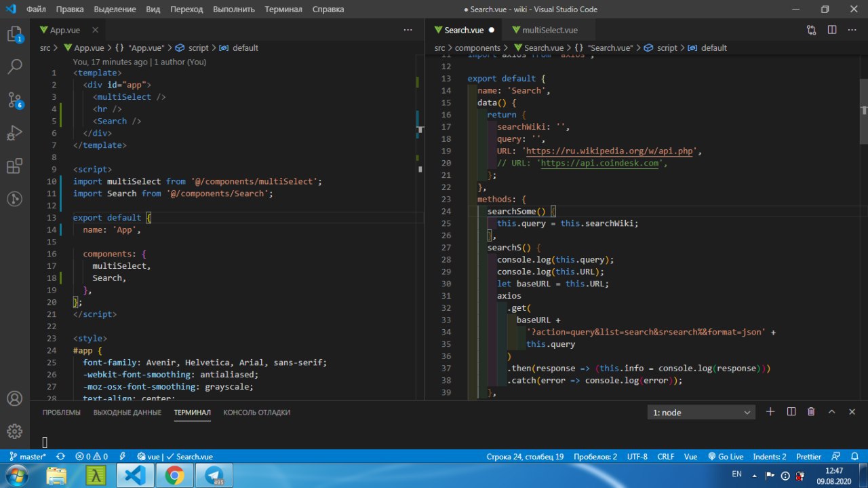Viewport: 868px width, 488px height.
Task: Open the Выделение menu
Action: 115,10
